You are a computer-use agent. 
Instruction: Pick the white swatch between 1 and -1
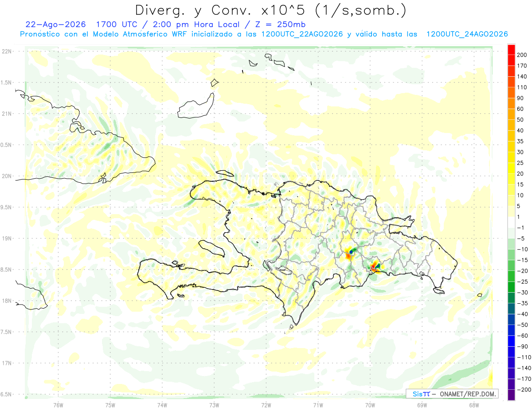(x=511, y=222)
